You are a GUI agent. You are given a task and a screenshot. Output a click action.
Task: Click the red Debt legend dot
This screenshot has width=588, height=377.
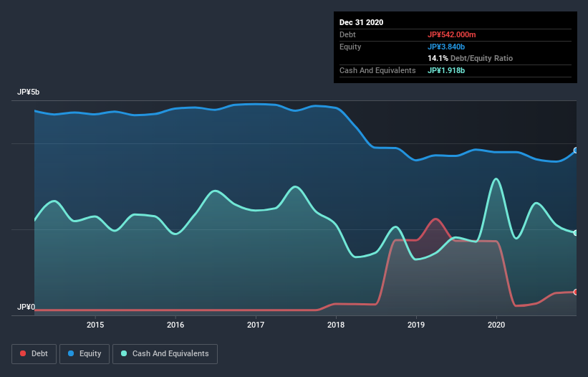click(23, 353)
